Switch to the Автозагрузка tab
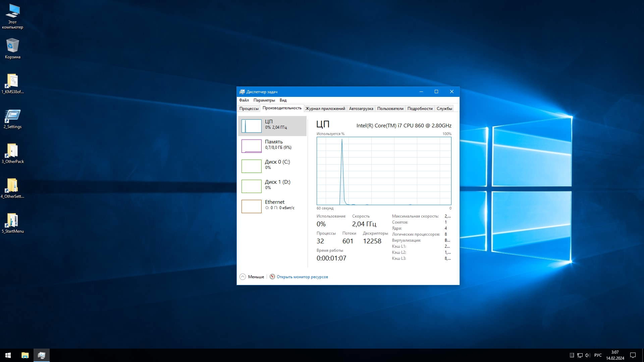644x362 pixels. coord(361,109)
